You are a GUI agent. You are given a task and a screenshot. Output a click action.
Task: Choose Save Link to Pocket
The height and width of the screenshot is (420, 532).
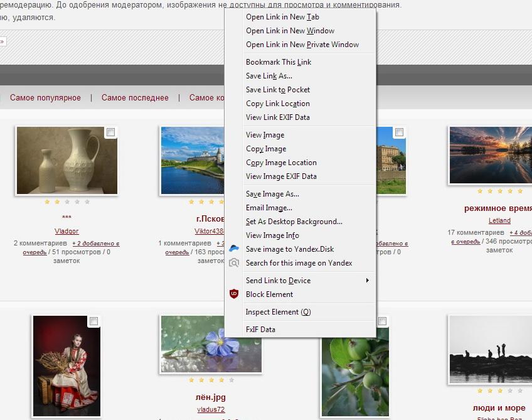point(301,90)
